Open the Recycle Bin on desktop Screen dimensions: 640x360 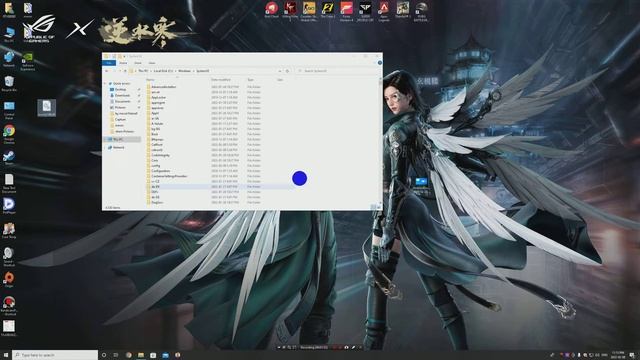(9, 84)
